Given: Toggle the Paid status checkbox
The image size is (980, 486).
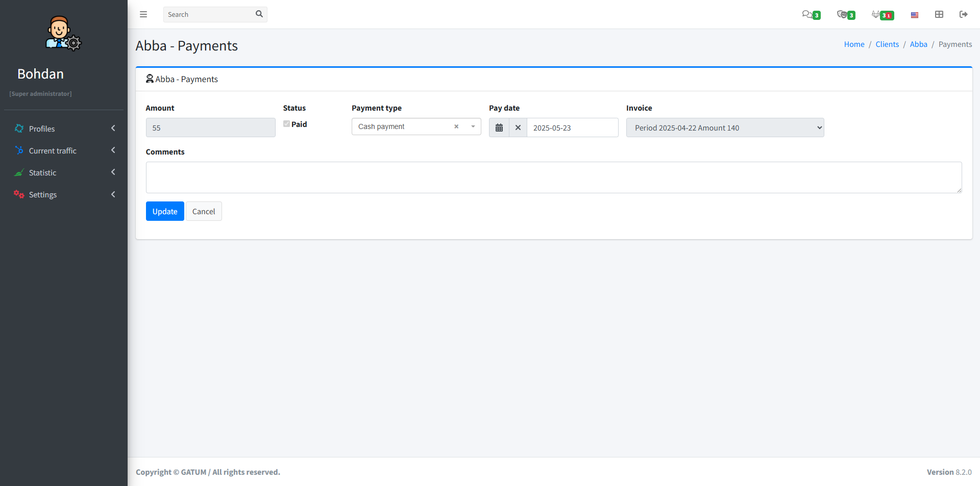Looking at the screenshot, I should 287,124.
